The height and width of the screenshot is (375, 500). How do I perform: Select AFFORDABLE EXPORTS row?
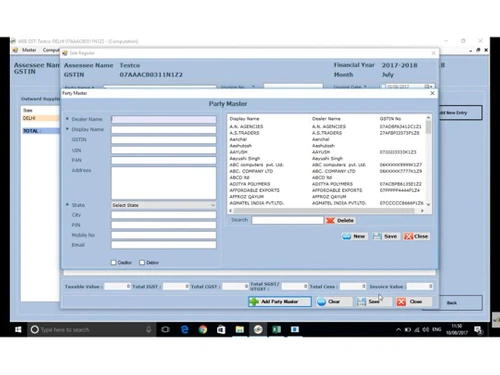pyautogui.click(x=326, y=190)
